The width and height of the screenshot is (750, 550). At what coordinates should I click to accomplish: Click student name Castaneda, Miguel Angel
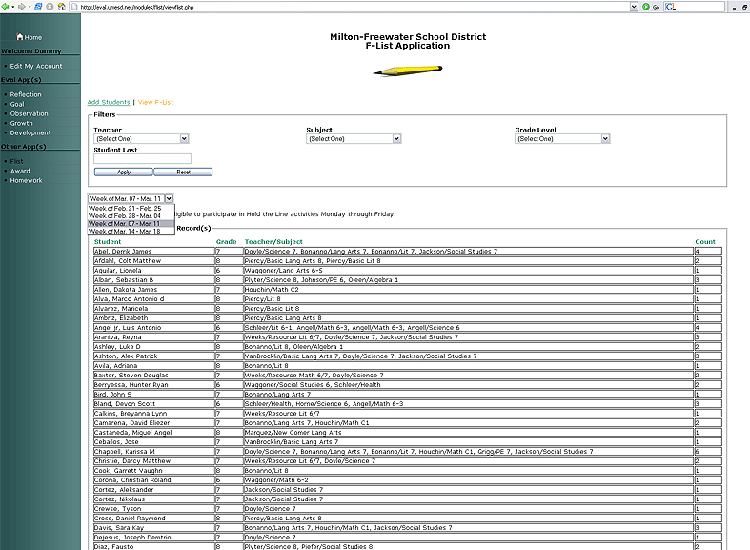[x=133, y=432]
